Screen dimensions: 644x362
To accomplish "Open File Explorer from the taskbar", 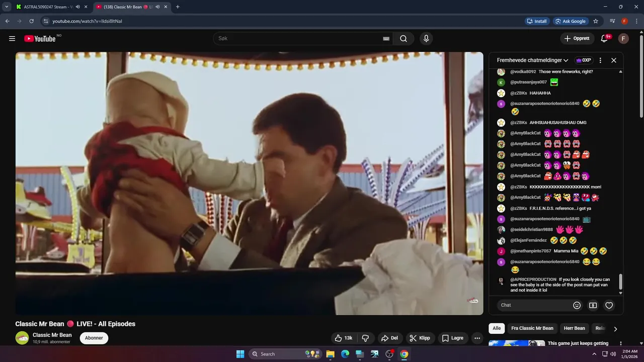I will [x=330, y=354].
